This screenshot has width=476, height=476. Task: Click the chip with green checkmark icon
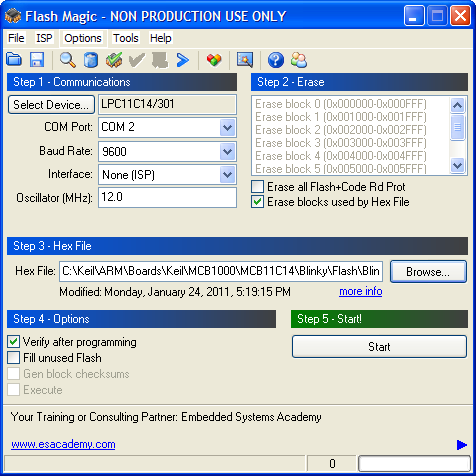coord(114,60)
